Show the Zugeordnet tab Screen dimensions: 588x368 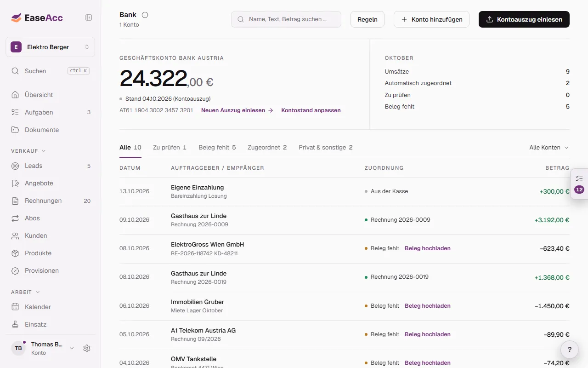click(x=267, y=148)
